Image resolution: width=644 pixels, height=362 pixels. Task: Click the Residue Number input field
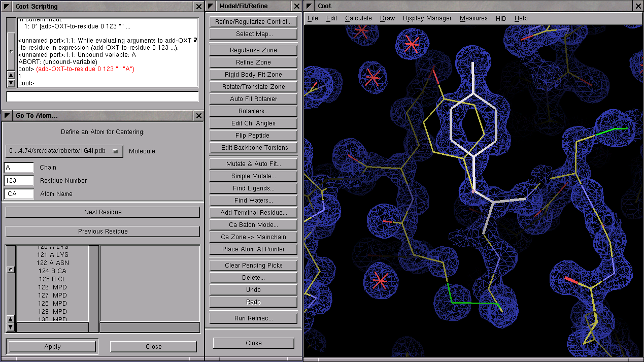[19, 181]
